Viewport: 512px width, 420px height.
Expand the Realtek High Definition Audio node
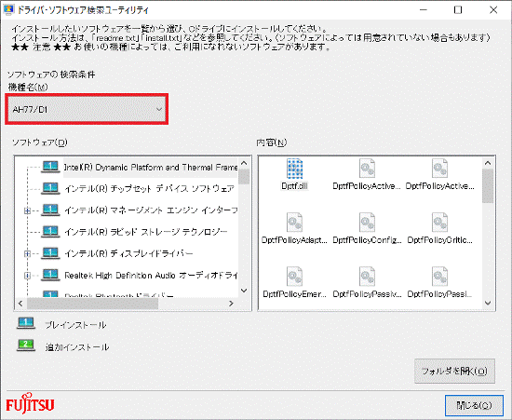(27, 276)
